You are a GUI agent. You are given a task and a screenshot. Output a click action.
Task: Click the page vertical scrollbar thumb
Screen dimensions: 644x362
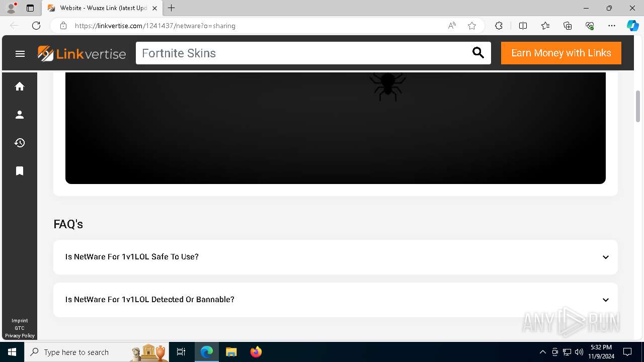tap(638, 106)
